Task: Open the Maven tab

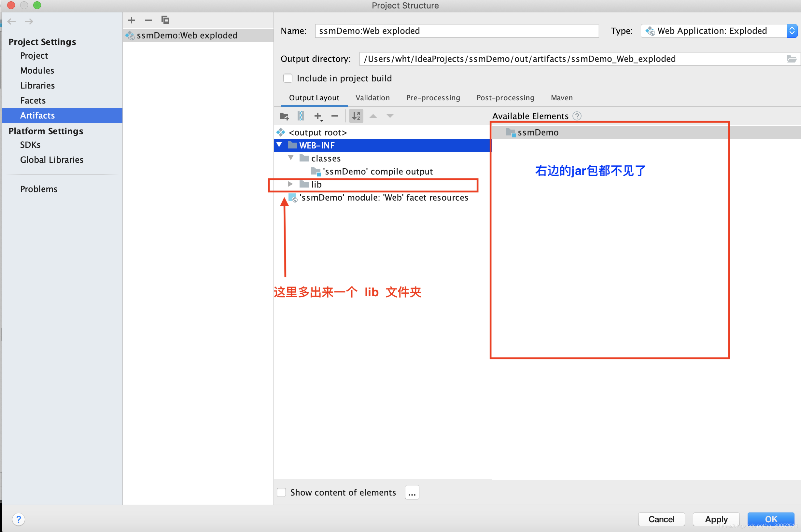Action: 561,98
